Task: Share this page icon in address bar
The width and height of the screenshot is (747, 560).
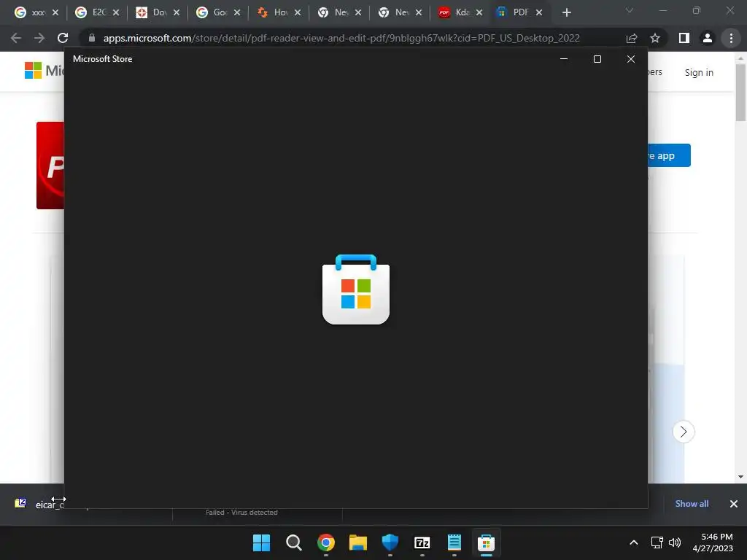Action: pyautogui.click(x=632, y=38)
